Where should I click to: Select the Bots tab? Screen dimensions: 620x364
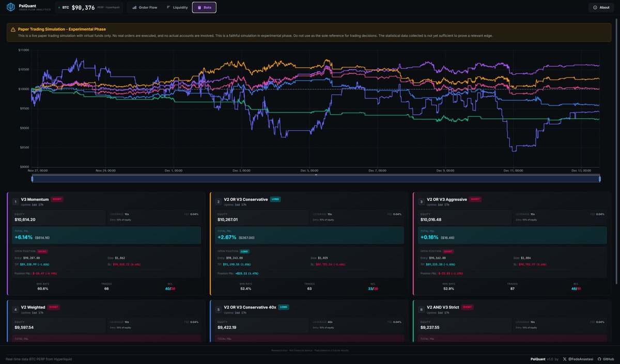204,7
